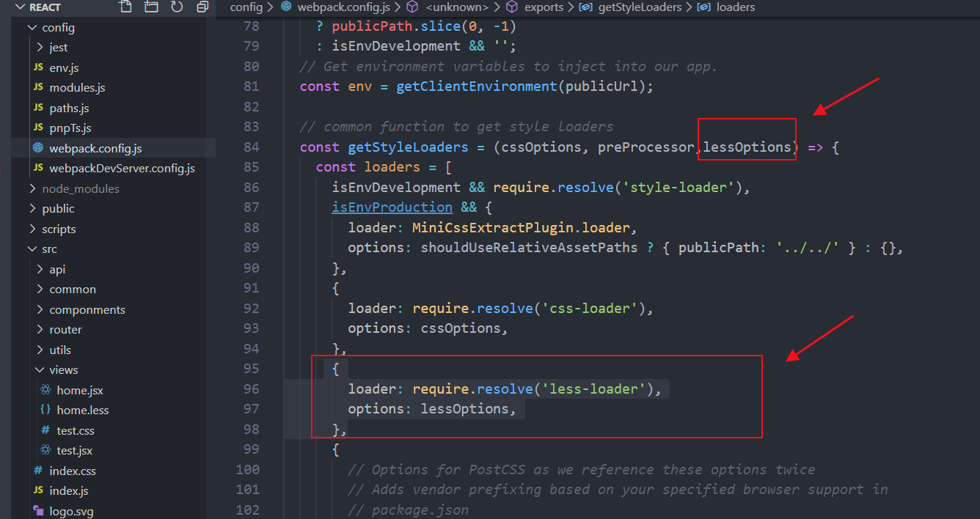
Task: Expand the router folder
Action: coord(40,329)
